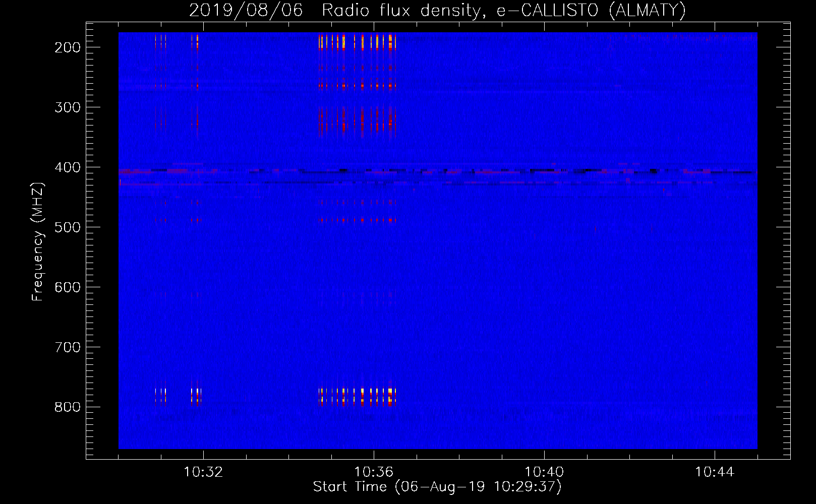Click the "10:44" time tick label
The height and width of the screenshot is (504, 816).
click(x=715, y=472)
